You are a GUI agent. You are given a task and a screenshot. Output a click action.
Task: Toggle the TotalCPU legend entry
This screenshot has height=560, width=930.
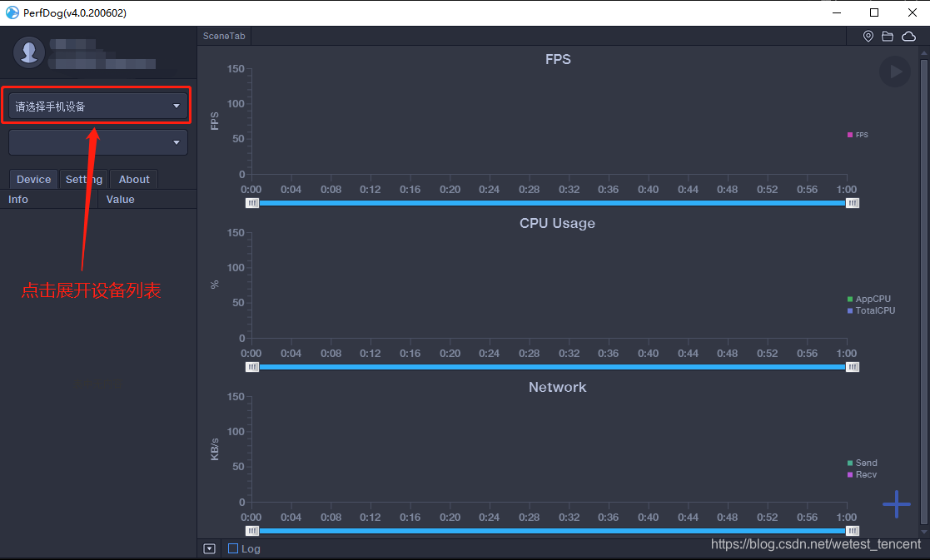871,310
